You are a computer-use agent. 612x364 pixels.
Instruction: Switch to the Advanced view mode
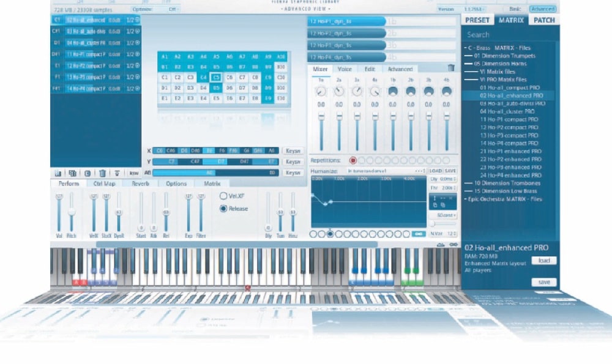click(x=542, y=9)
